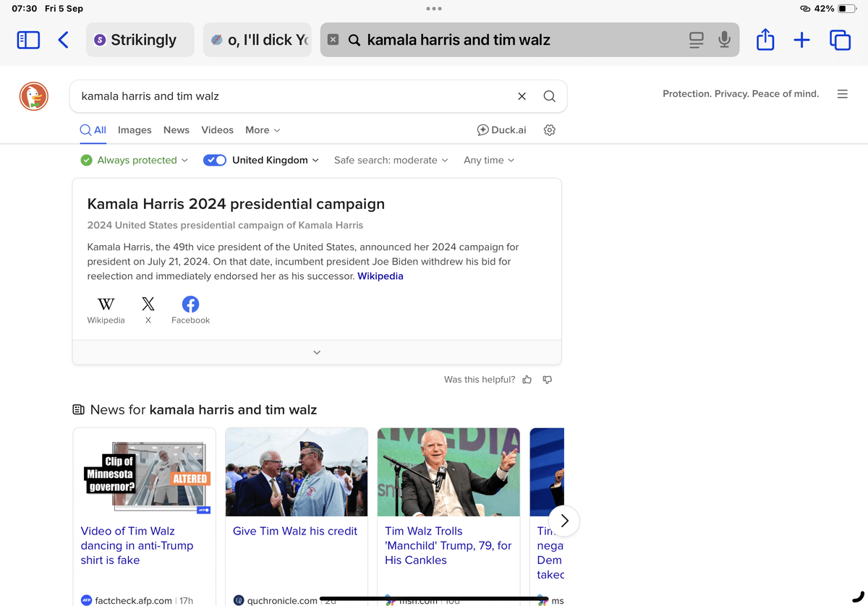Open search settings gear icon

tap(549, 130)
